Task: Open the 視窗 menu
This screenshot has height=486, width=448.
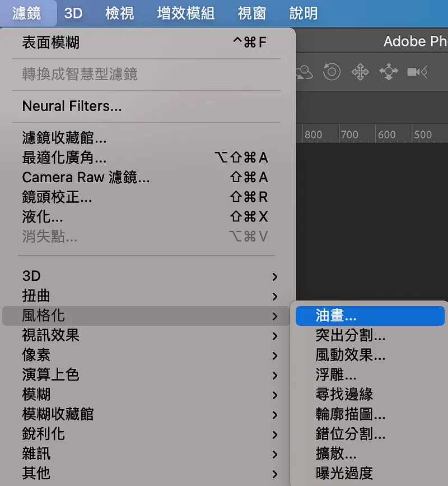Action: 251,13
